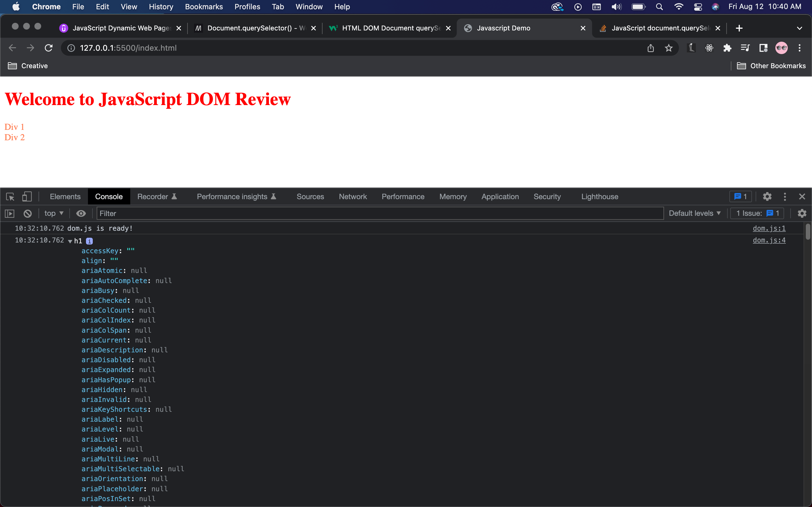This screenshot has height=507, width=812.
Task: Collapse the h1 element log entry
Action: point(70,241)
